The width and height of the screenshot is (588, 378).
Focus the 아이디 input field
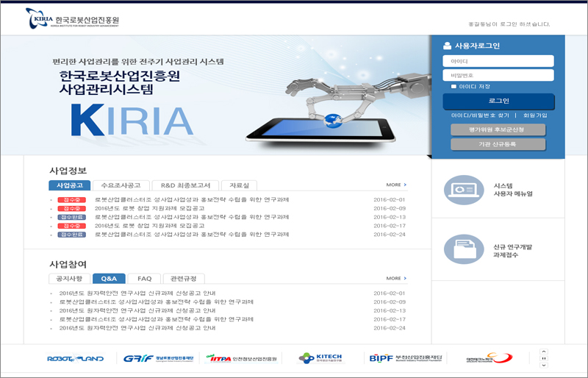click(498, 61)
